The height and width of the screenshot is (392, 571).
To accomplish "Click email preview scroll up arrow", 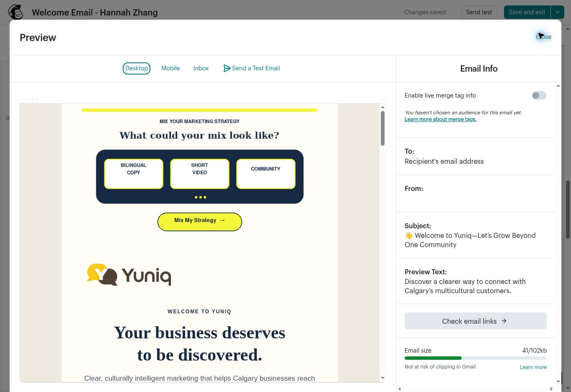I will click(382, 107).
